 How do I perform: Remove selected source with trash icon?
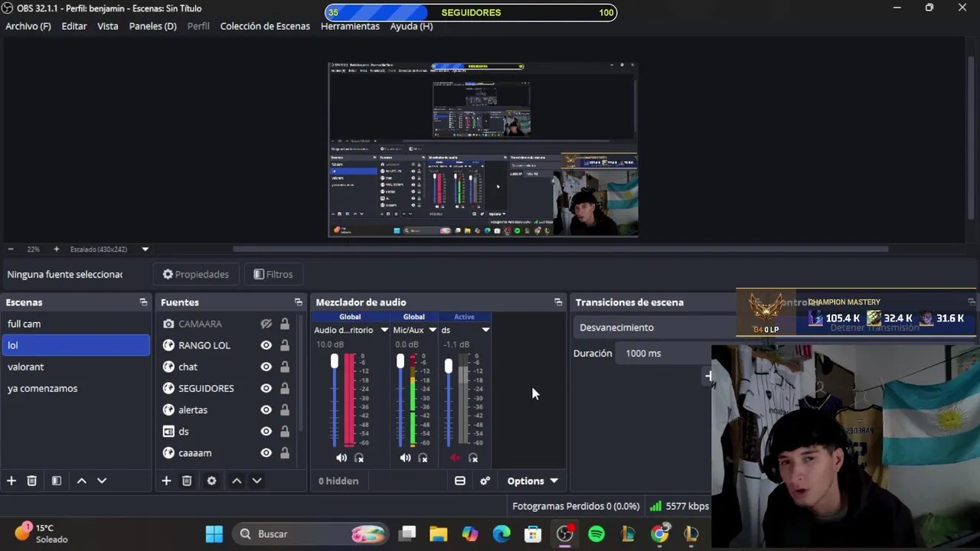187,481
